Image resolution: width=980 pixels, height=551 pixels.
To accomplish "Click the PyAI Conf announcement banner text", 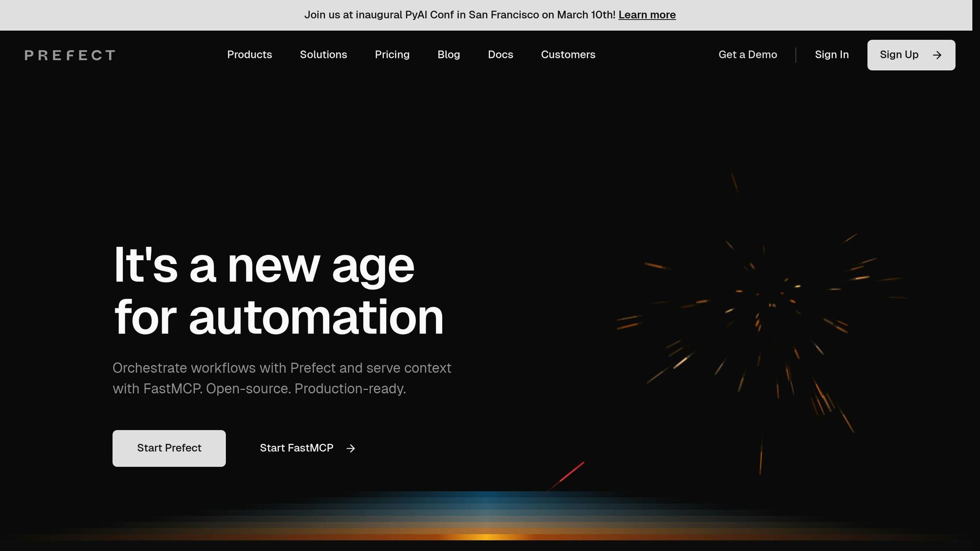I will coord(459,15).
